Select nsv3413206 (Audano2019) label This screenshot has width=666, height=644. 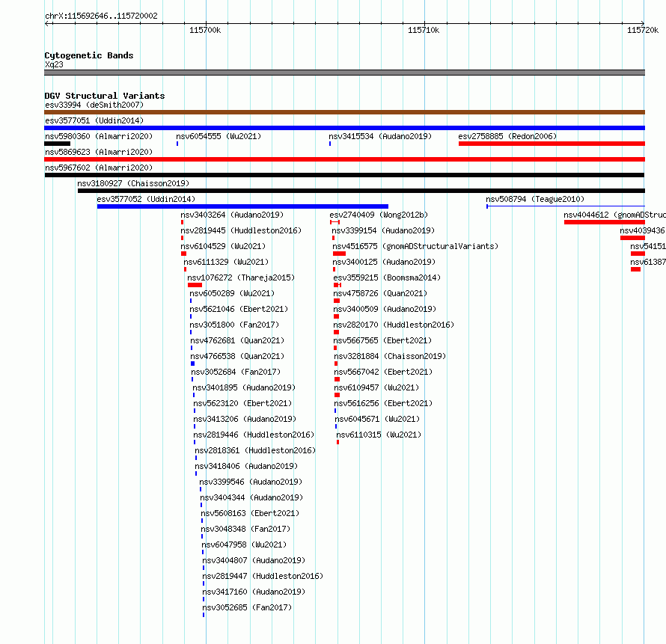click(x=245, y=419)
